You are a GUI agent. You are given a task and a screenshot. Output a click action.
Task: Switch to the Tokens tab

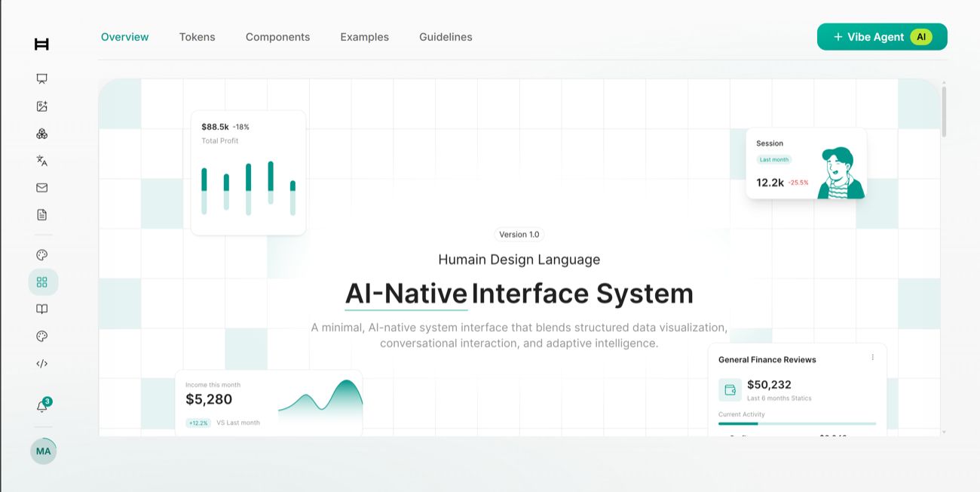197,37
